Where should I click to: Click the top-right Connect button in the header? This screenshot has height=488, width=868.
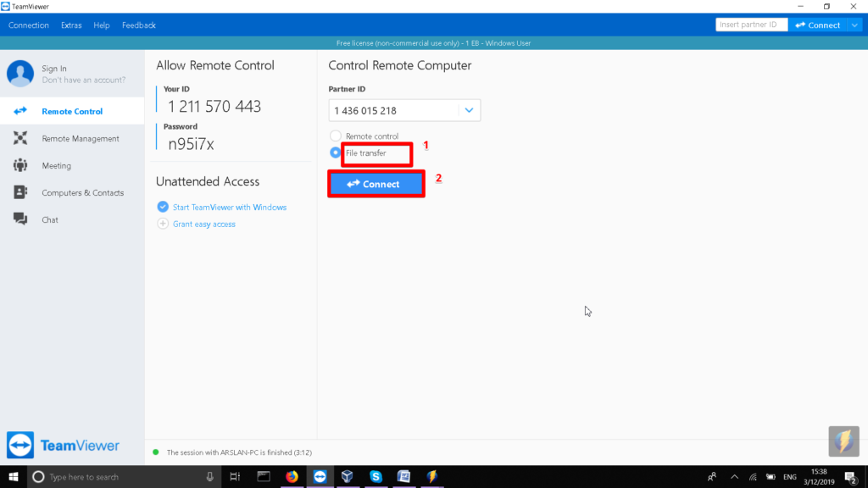tap(818, 25)
